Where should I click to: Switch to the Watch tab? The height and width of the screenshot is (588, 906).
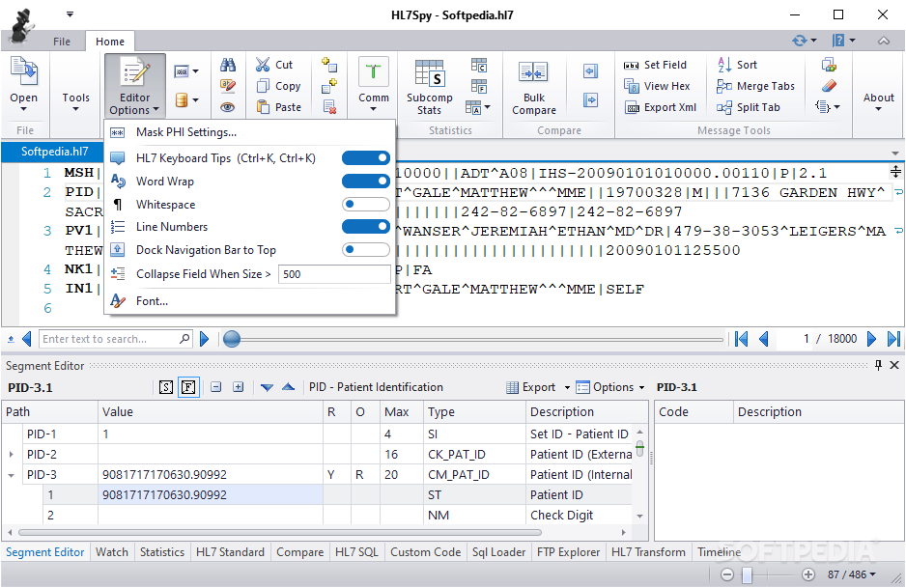coord(111,552)
